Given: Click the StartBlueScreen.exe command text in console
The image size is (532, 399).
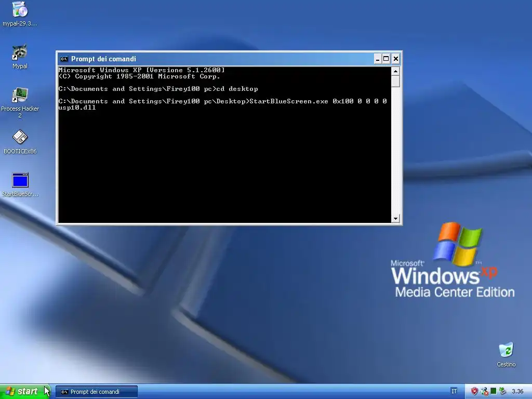Looking at the screenshot, I should click(289, 101).
